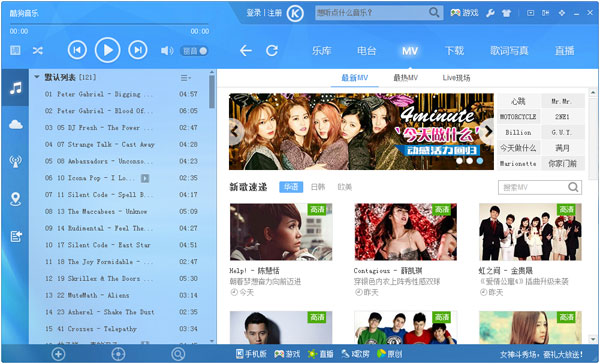600x364 pixels.
Task: Open the radio antenna sidebar icon
Action: pos(16,161)
